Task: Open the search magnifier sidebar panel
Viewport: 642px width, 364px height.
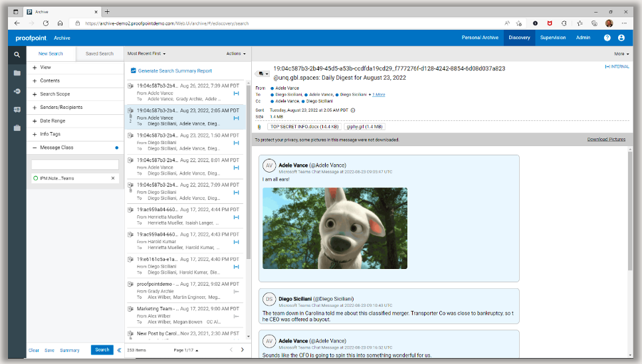Action: [17, 55]
